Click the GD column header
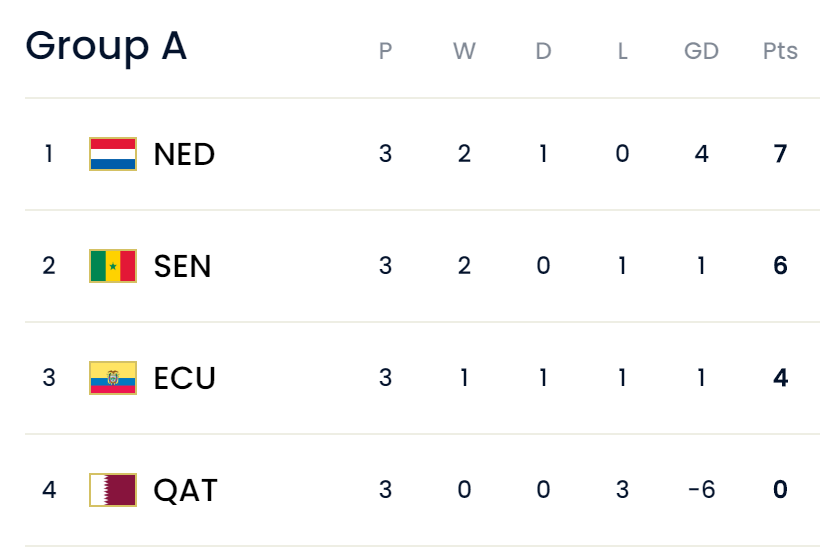 click(x=701, y=51)
